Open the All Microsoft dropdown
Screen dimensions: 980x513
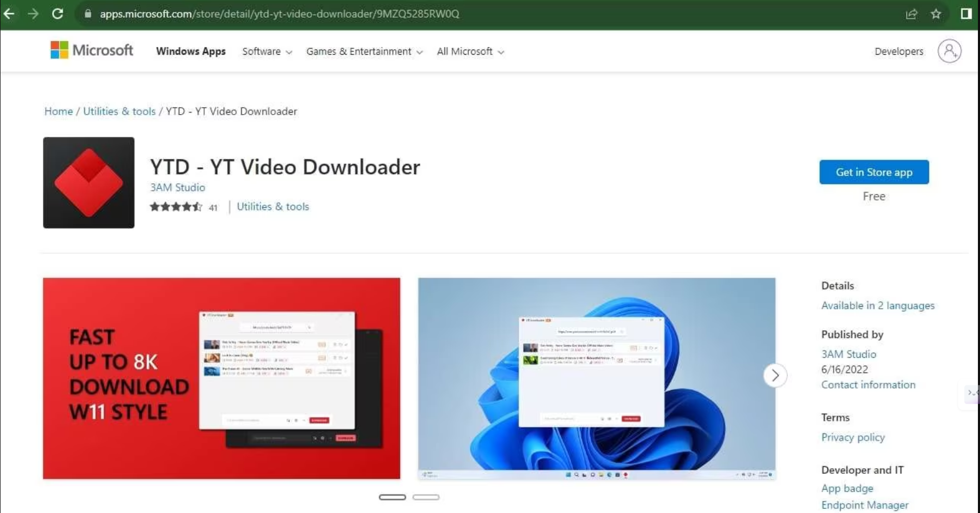tap(470, 52)
